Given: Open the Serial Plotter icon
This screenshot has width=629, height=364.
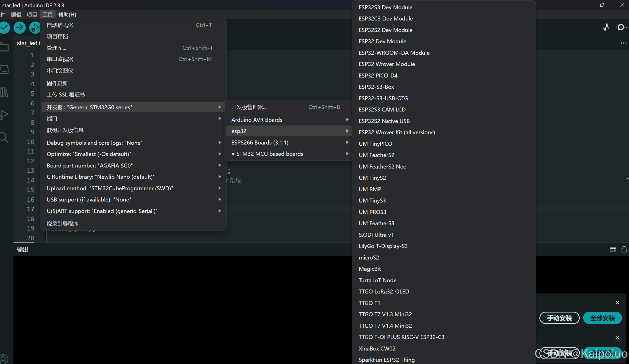Looking at the screenshot, I should (606, 27).
